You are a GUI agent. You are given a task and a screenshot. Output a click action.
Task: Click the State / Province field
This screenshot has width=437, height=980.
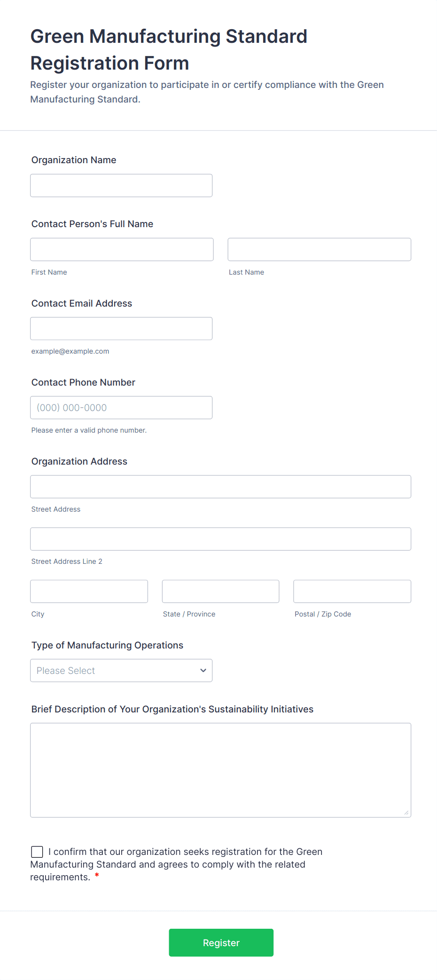[x=220, y=592]
